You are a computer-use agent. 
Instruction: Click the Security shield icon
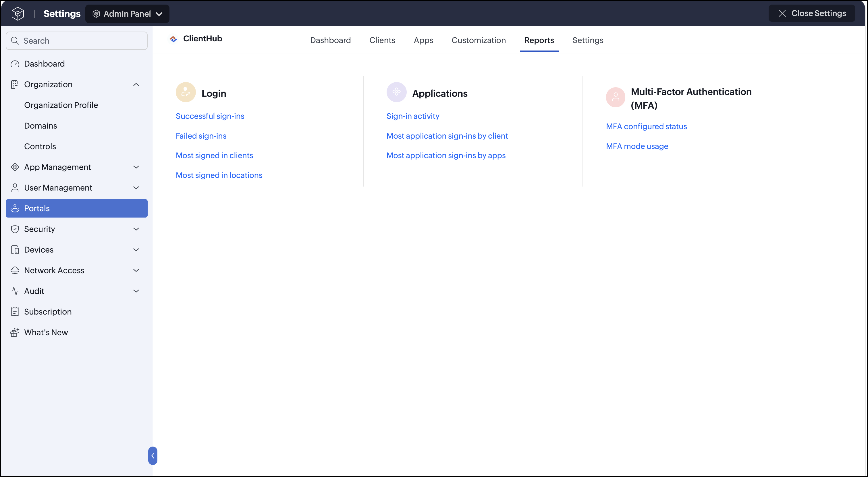pyautogui.click(x=15, y=229)
